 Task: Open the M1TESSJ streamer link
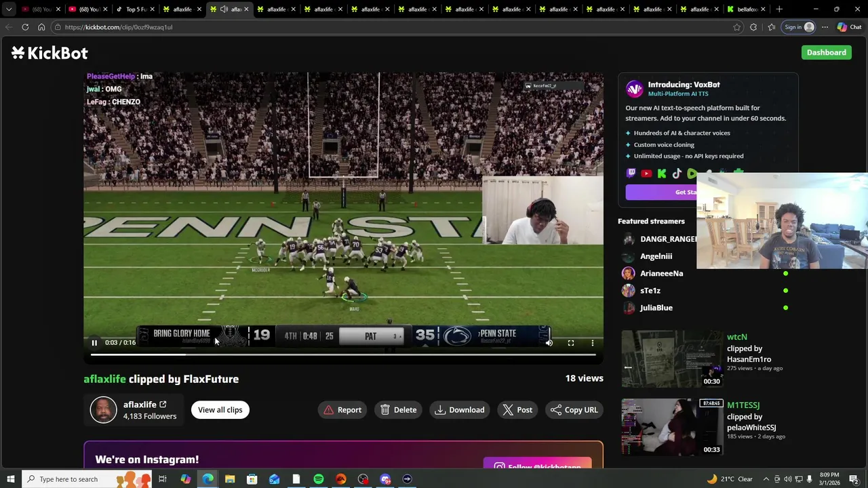743,405
